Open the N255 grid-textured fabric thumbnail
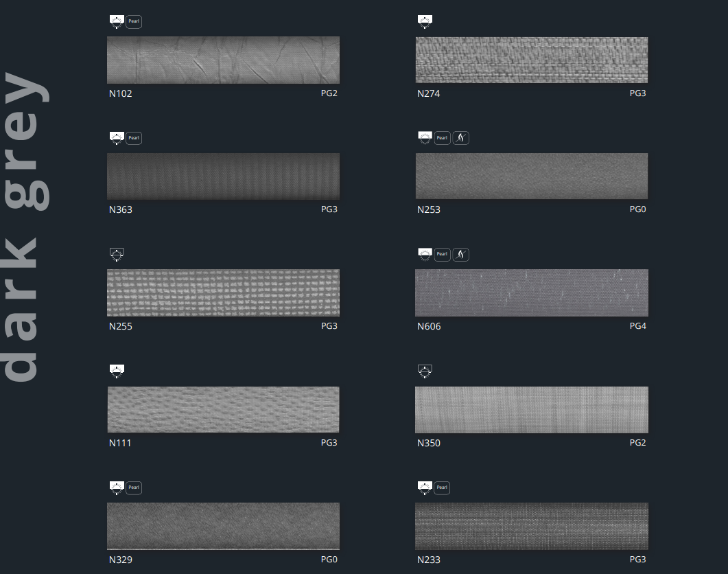 coord(223,292)
